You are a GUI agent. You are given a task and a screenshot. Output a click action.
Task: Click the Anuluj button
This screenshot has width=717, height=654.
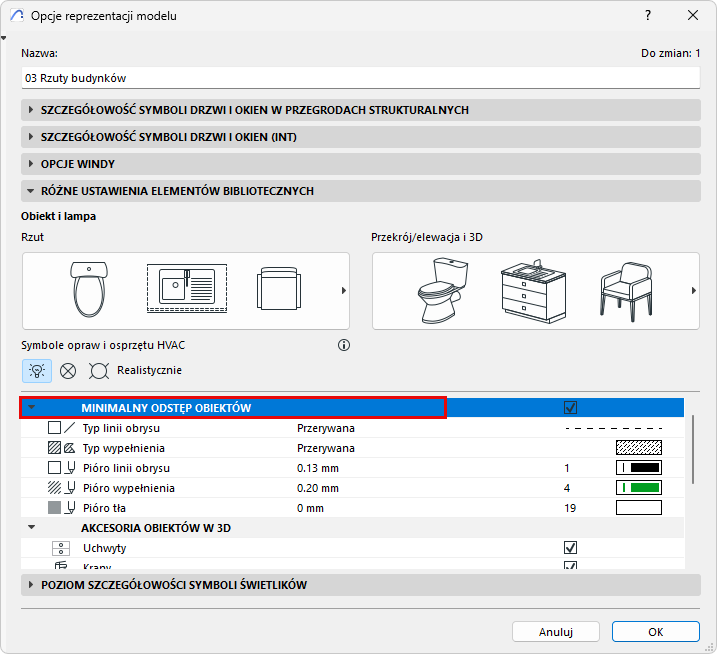[556, 632]
